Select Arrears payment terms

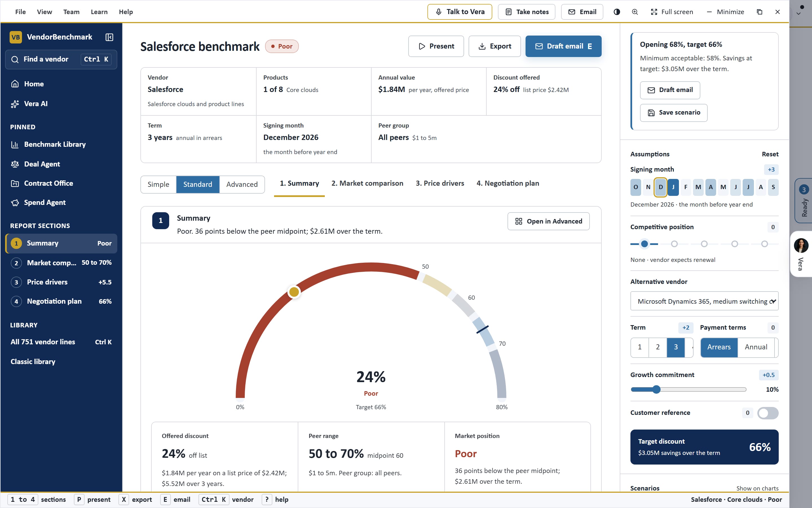719,347
